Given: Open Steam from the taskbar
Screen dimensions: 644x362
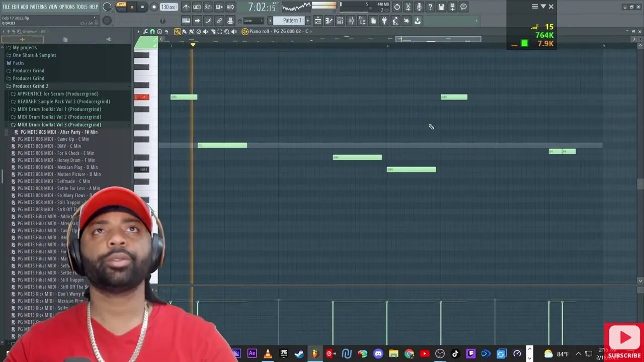Looking at the screenshot, I should (x=299, y=353).
